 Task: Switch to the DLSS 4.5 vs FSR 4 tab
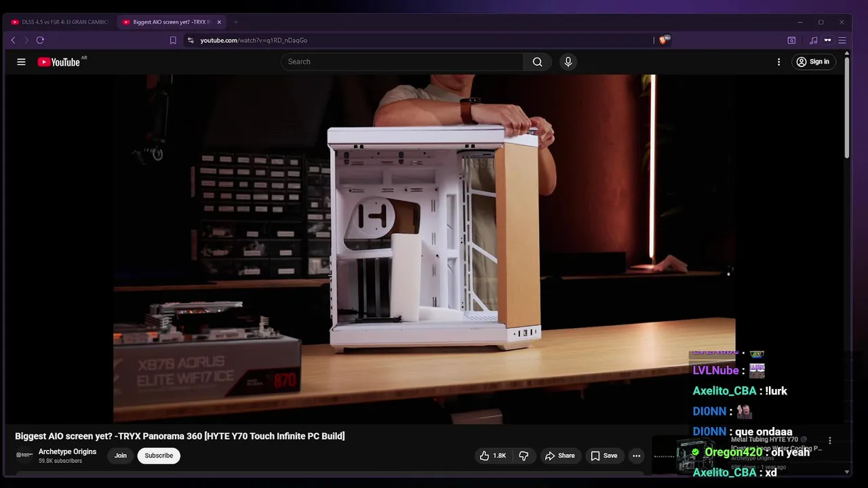click(60, 22)
